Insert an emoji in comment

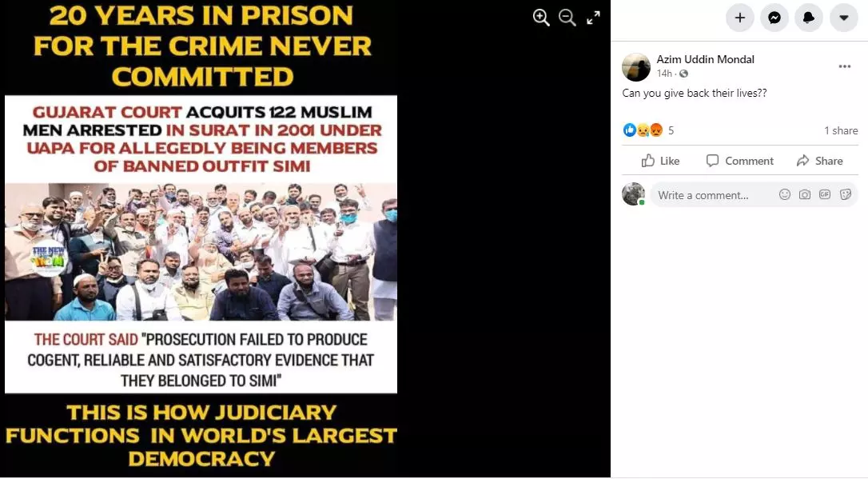pyautogui.click(x=784, y=194)
